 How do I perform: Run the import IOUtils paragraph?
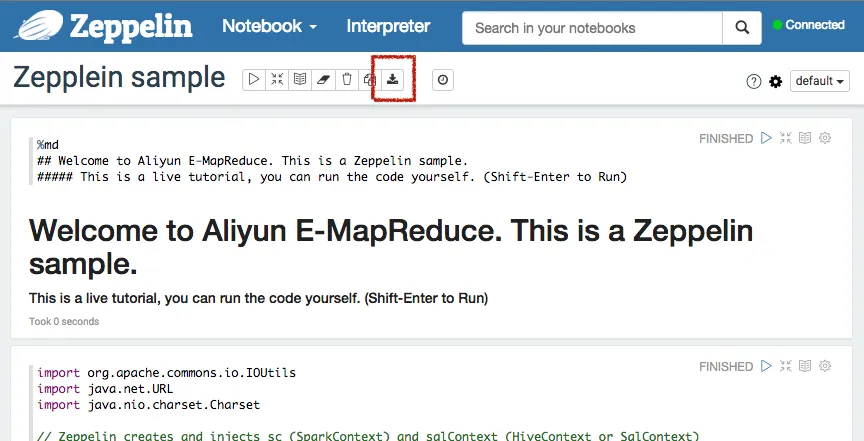point(766,365)
